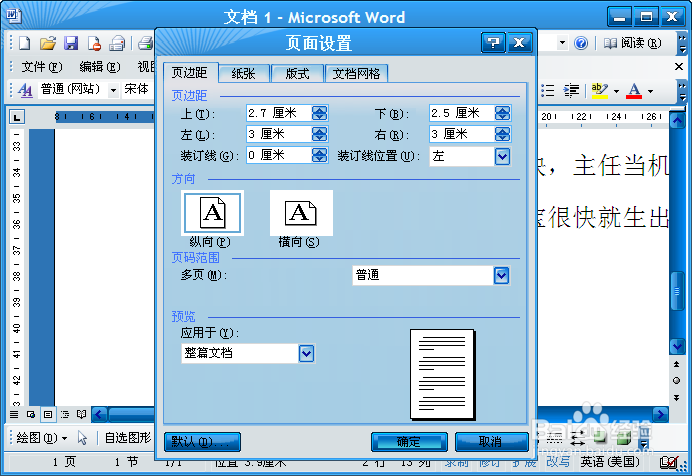Apply the red font color
Viewport: 692px width, 476px height.
tap(634, 90)
